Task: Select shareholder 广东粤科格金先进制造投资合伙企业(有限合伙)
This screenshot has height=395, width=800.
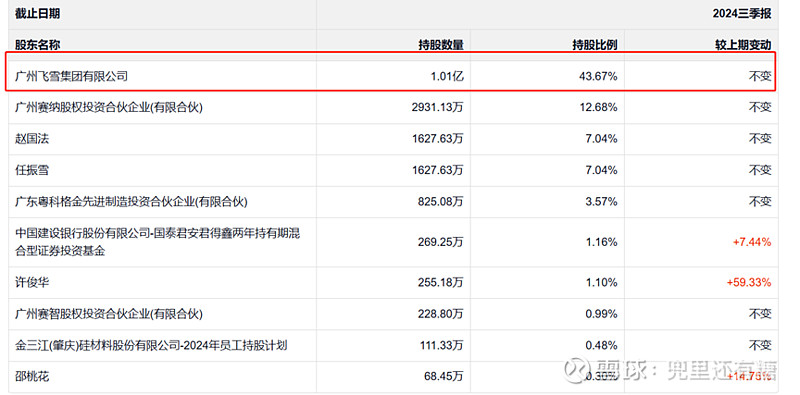Action: coord(131,202)
